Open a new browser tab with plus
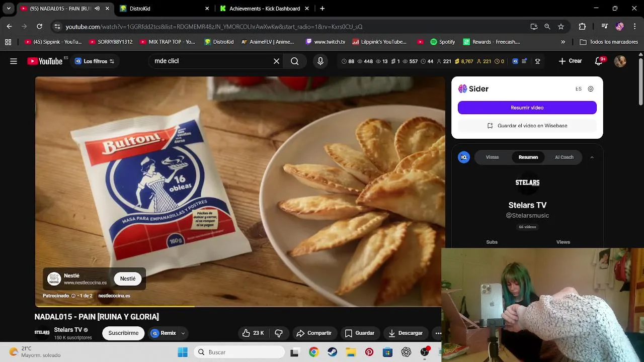This screenshot has width=644, height=362. (323, 9)
